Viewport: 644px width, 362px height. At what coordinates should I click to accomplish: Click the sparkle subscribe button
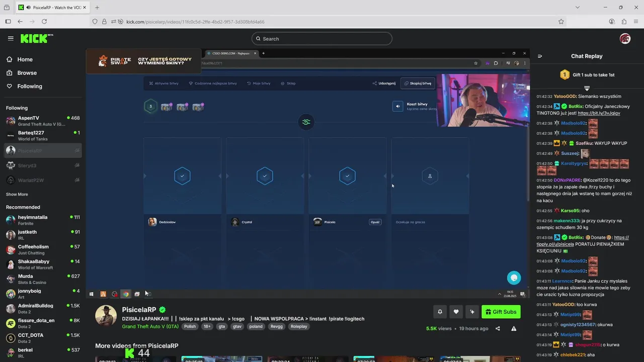[x=472, y=312]
